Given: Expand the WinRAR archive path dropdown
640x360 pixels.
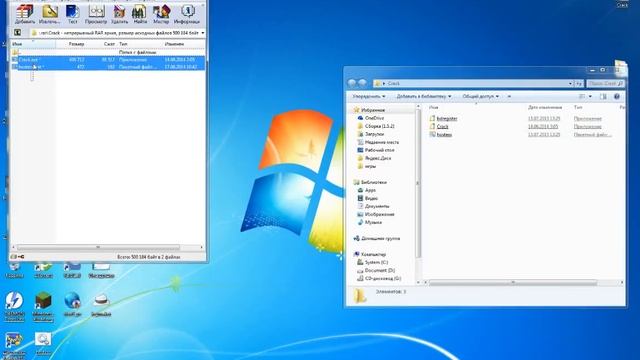Looking at the screenshot, I should (x=203, y=33).
